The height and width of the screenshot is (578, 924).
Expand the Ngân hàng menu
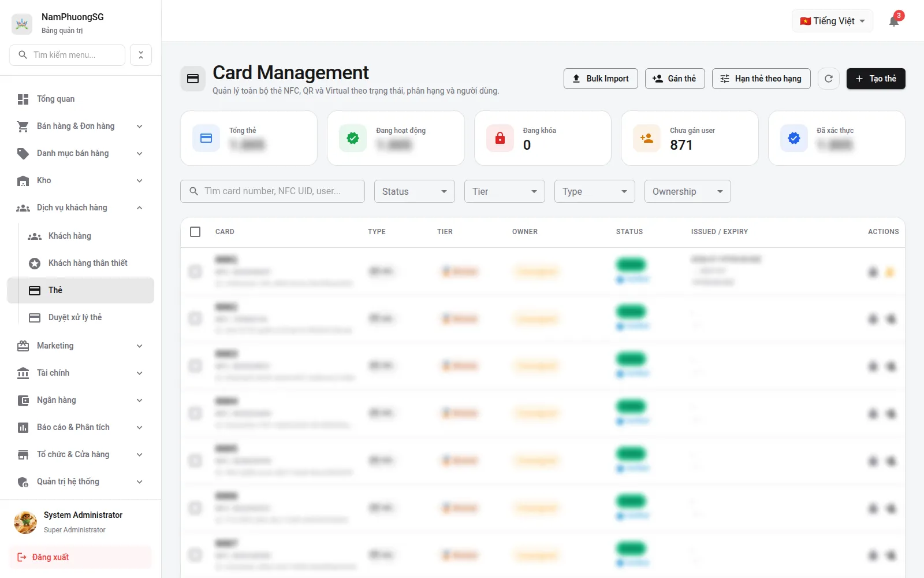click(x=81, y=400)
